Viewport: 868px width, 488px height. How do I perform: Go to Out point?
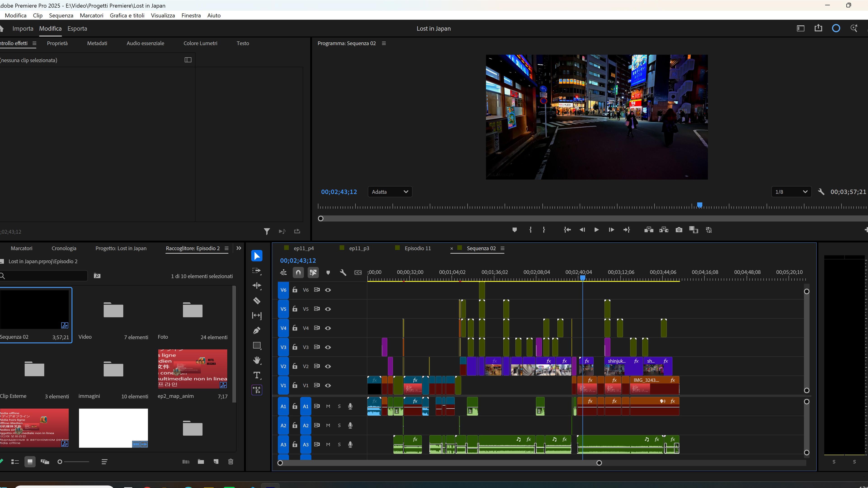click(x=626, y=230)
